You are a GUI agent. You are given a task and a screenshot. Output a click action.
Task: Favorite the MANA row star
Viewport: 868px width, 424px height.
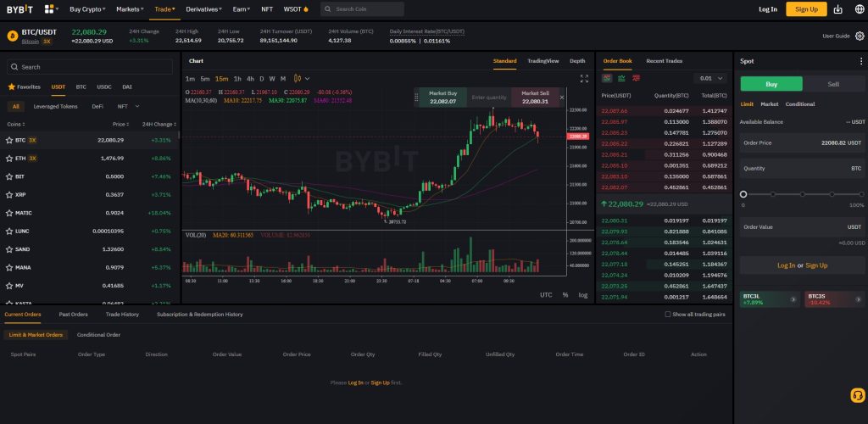pos(9,267)
